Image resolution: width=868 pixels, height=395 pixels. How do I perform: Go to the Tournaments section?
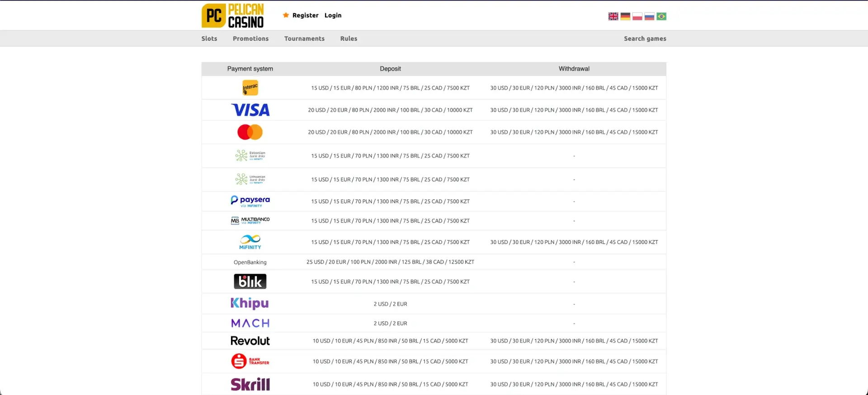304,38
